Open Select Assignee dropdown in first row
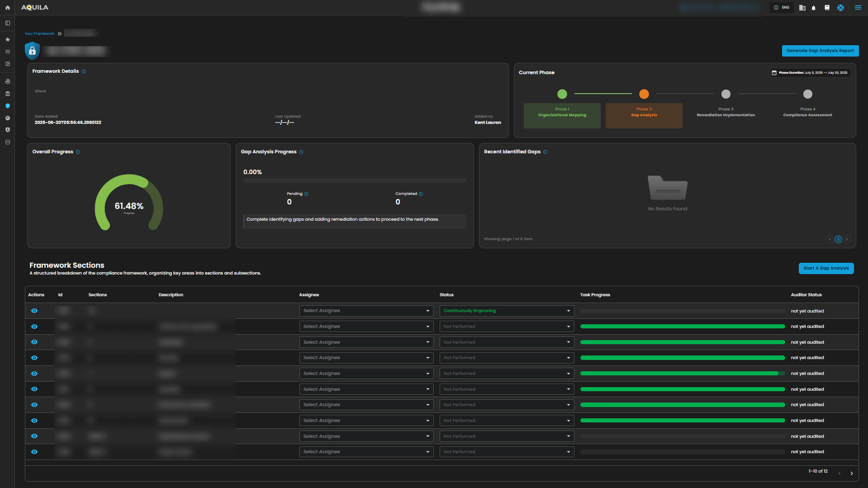 pyautogui.click(x=366, y=311)
